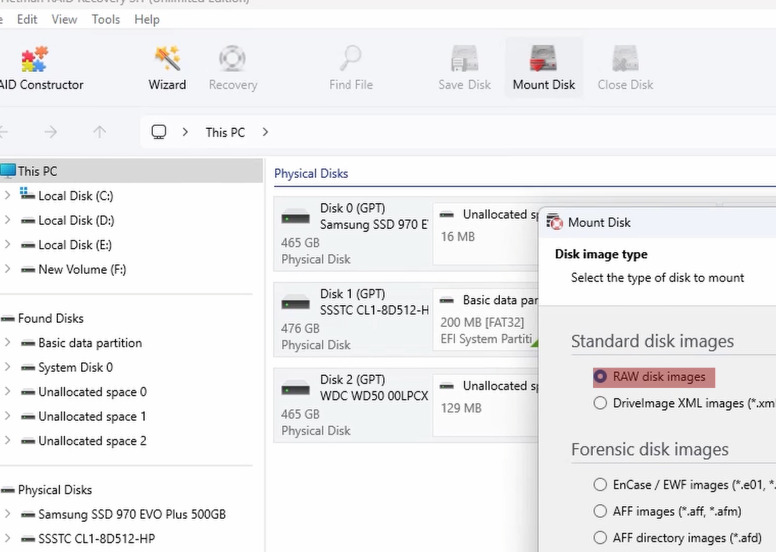Expand the Local Disk (E:) tree node
Viewport: 776px width, 552px height.
[7, 245]
